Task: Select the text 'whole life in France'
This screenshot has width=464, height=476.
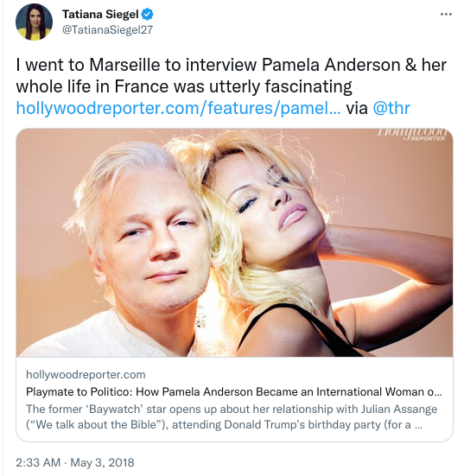Action: click(93, 86)
